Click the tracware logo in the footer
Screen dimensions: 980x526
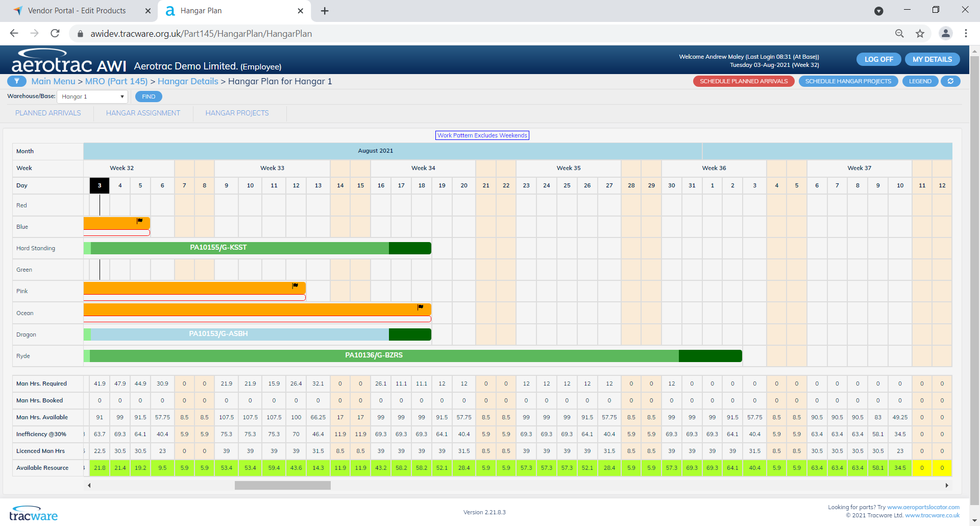[34, 514]
